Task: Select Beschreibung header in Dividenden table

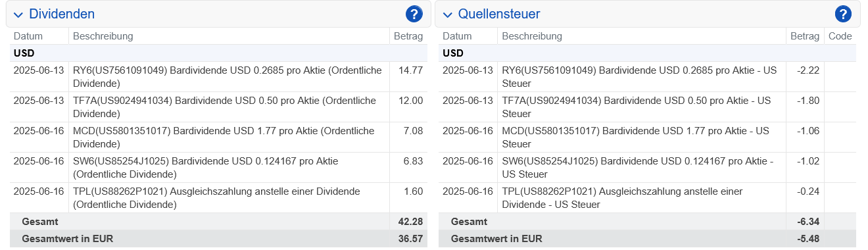Action: [x=103, y=36]
